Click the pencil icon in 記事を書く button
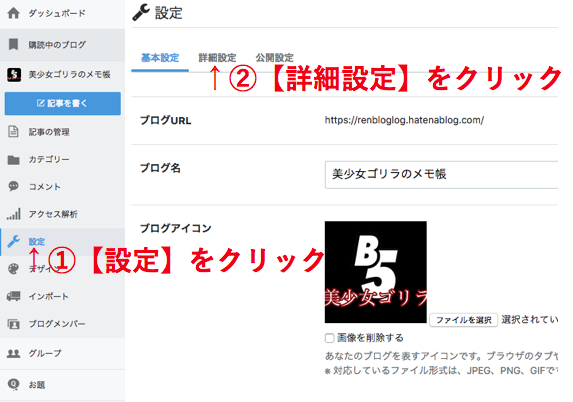 point(41,103)
